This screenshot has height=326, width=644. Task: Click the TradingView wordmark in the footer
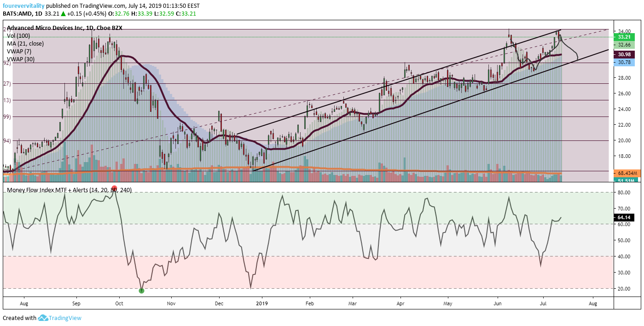[x=65, y=318]
